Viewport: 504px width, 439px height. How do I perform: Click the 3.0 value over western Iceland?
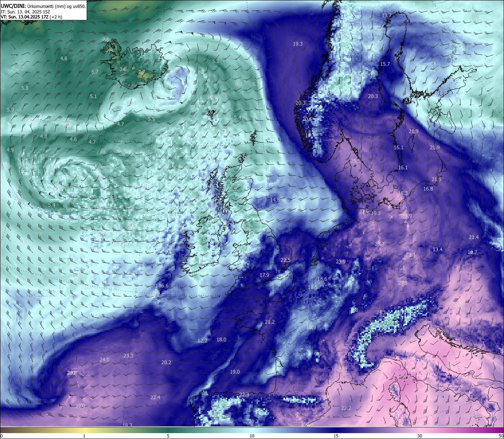123,69
